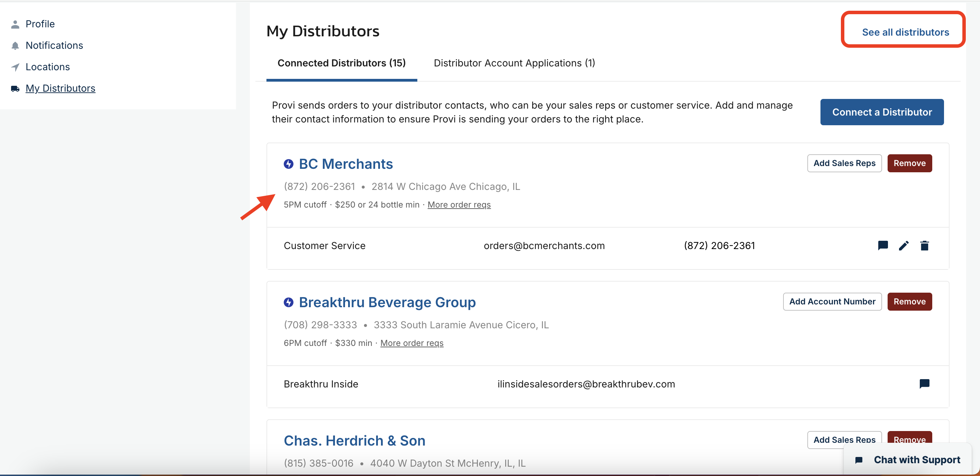The image size is (980, 476).
Task: Click the Profile person icon in sidebar
Action: pos(15,24)
